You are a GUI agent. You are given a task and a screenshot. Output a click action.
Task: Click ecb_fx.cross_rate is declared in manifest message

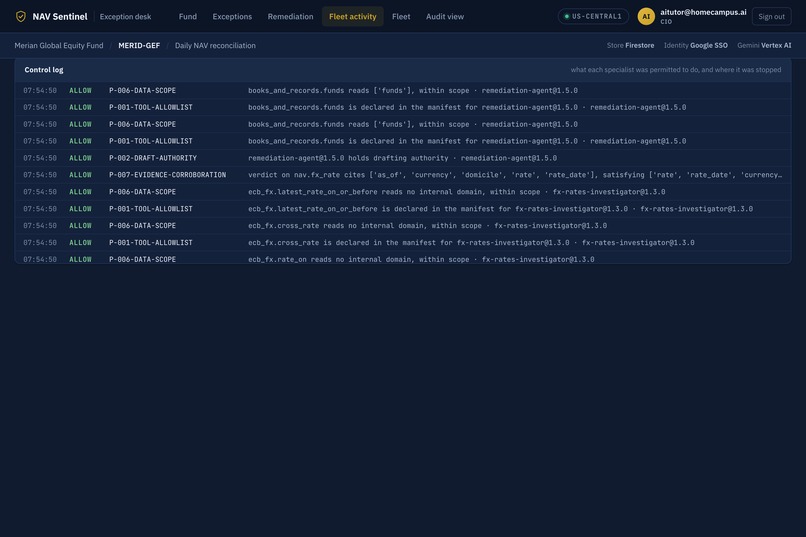coord(471,243)
